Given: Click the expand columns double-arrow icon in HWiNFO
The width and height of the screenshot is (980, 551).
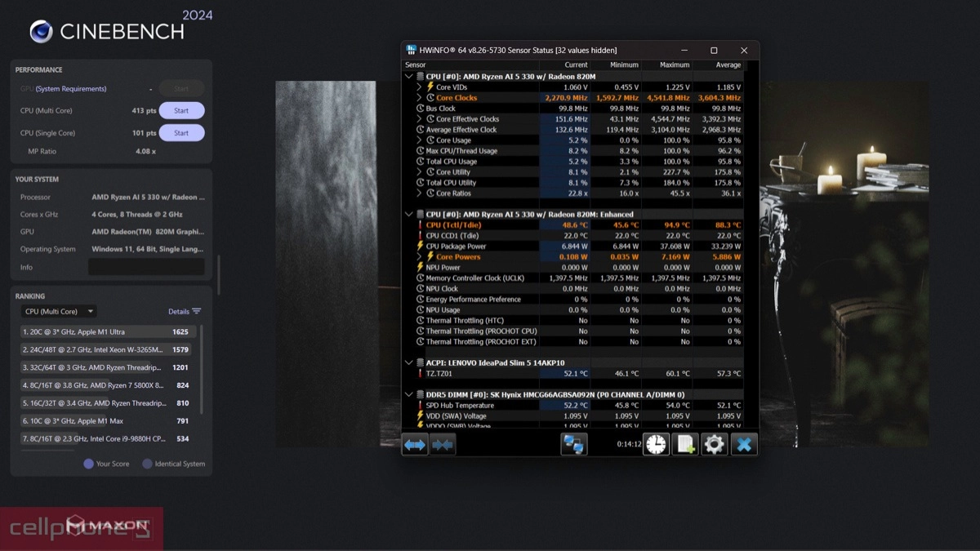Looking at the screenshot, I should pyautogui.click(x=416, y=444).
